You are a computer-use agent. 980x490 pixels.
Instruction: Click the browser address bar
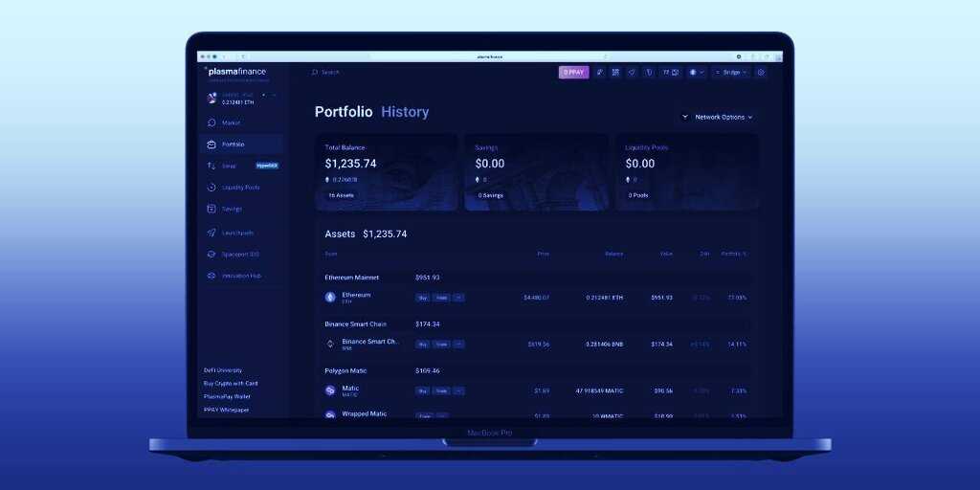(x=489, y=56)
